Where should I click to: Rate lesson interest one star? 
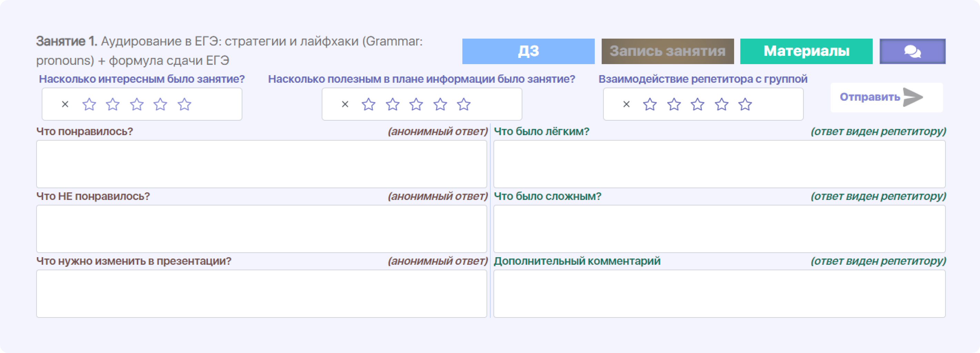click(x=89, y=104)
